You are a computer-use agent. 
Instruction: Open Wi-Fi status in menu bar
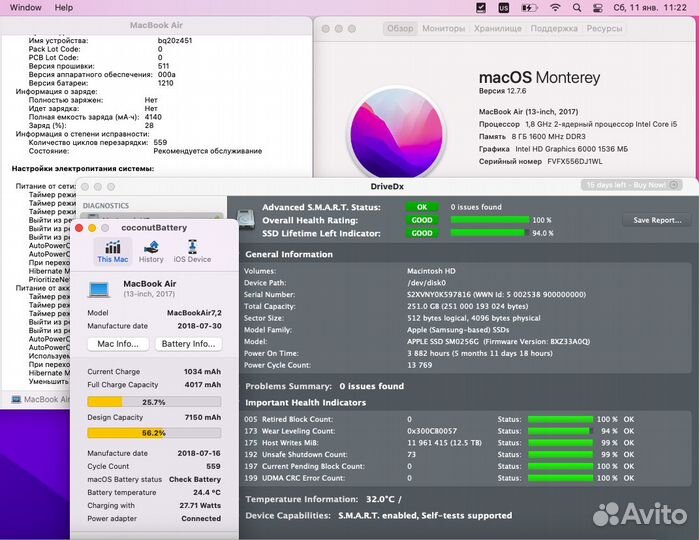555,8
